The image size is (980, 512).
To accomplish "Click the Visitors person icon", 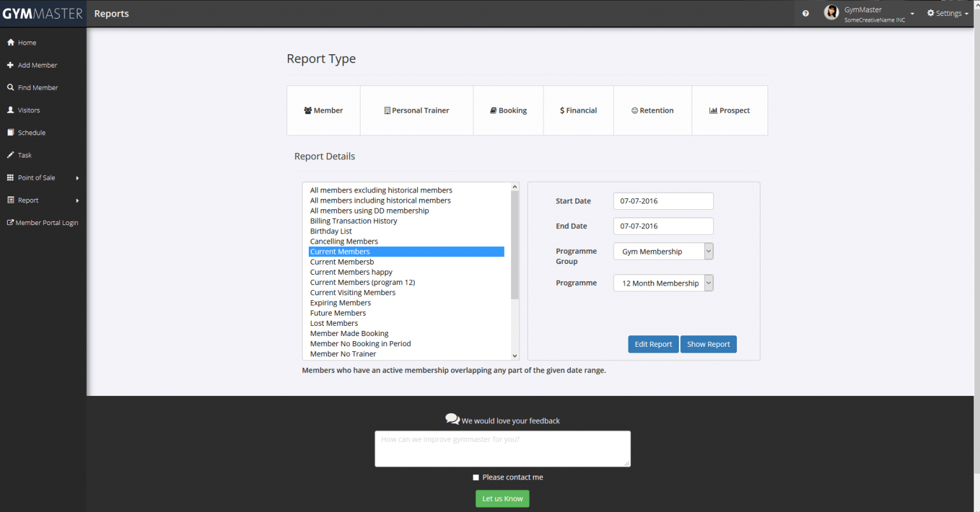I will (x=10, y=110).
